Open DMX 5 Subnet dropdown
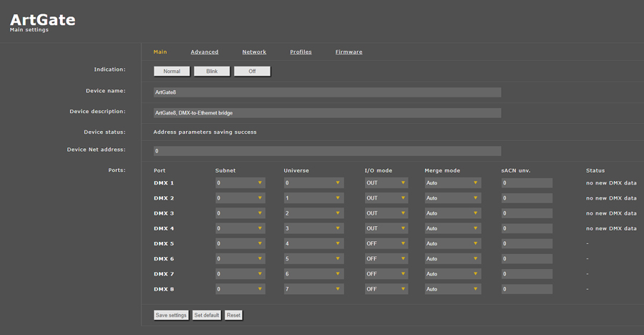Viewport: 644px width, 335px height. [x=240, y=244]
